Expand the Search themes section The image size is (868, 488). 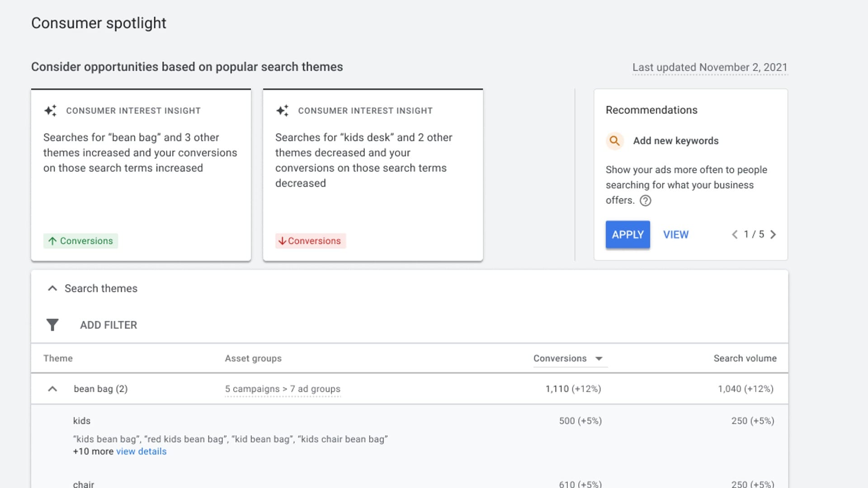click(52, 288)
